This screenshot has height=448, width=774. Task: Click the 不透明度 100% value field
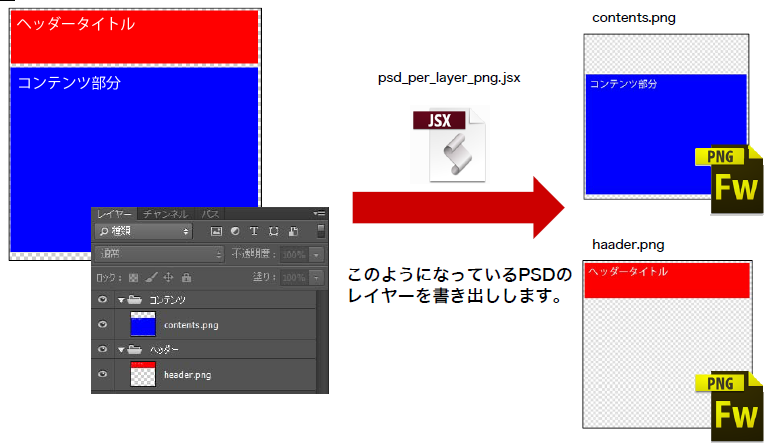295,255
